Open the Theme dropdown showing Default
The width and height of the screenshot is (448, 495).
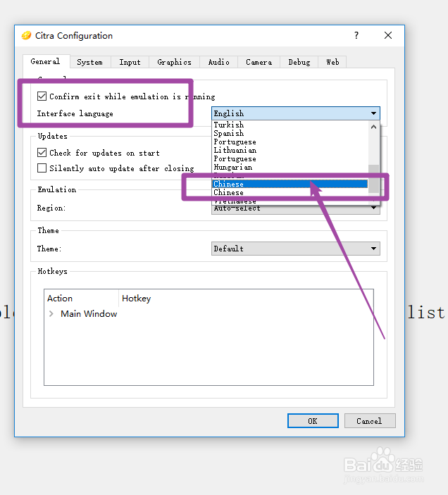pyautogui.click(x=296, y=249)
